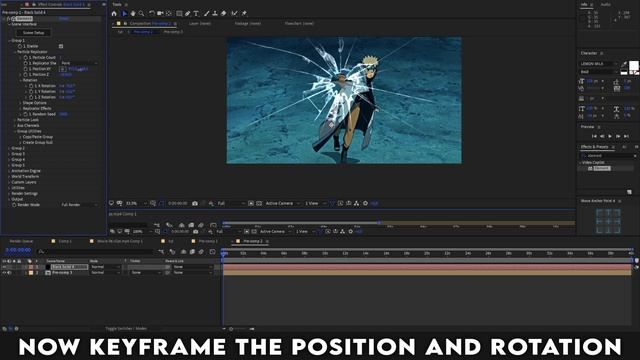Image resolution: width=640 pixels, height=360 pixels.
Task: Toggle stopwatch for 1. Particle Count
Action: tap(25, 58)
